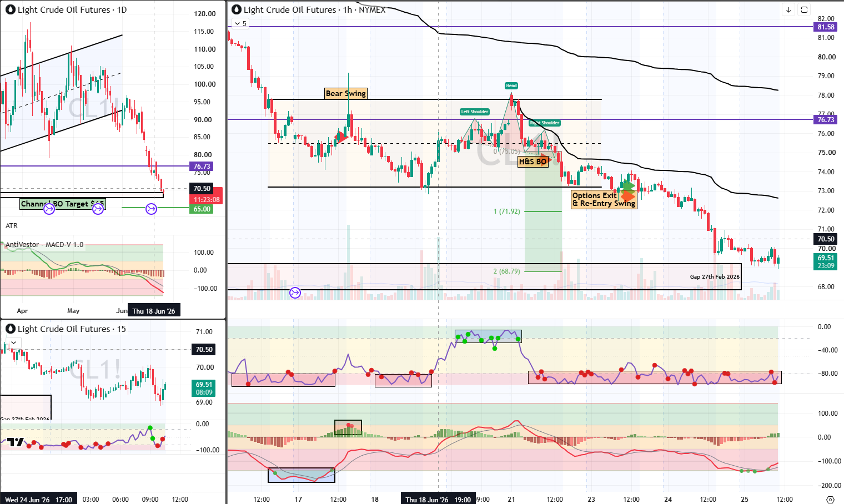Click the purple contract-switch icon on the 65.00 line
This screenshot has width=844, height=504.
coord(151,209)
